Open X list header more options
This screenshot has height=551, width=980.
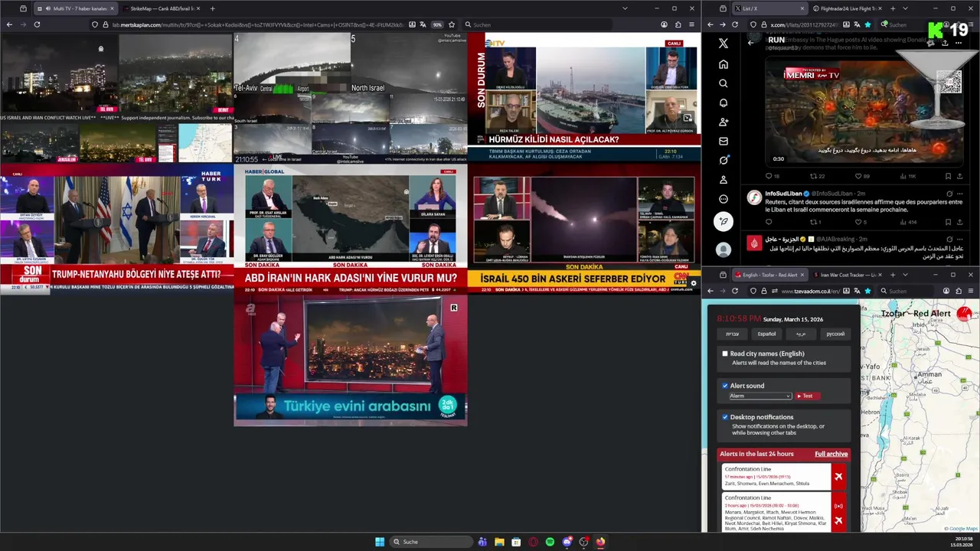(x=960, y=43)
